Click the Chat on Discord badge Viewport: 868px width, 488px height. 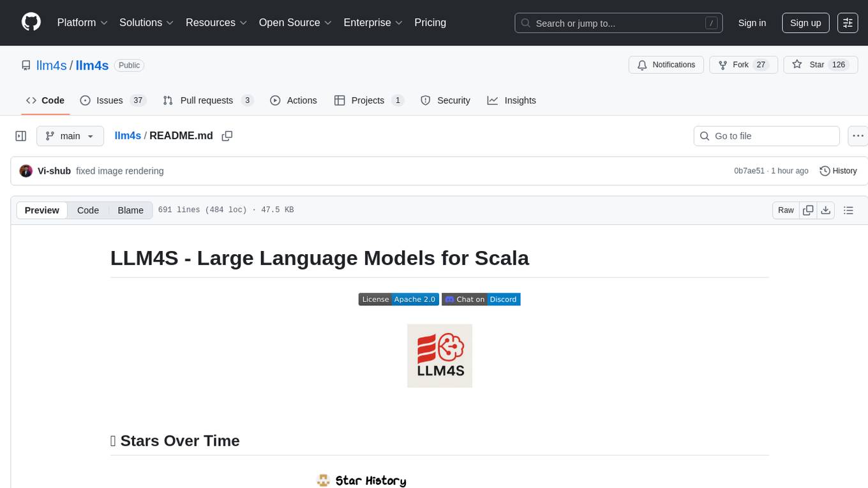coord(481,300)
